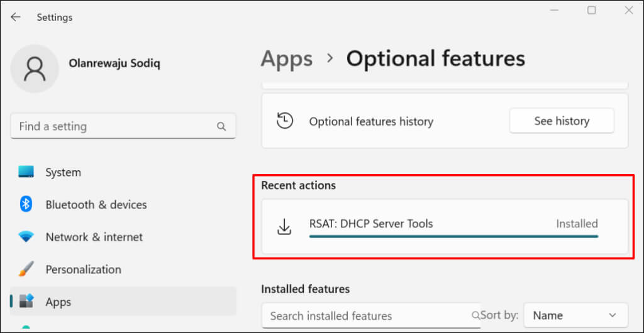Screen dimensions: 644x333
Task: Click the System monitor icon
Action: (x=26, y=172)
